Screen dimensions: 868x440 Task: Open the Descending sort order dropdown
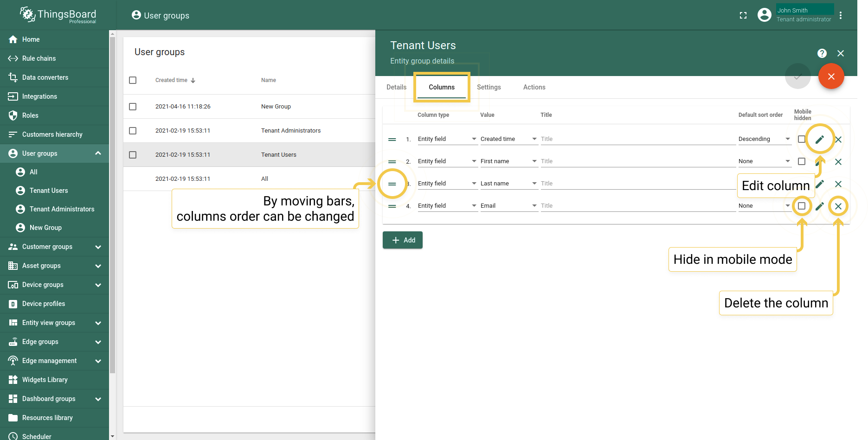[x=765, y=139]
